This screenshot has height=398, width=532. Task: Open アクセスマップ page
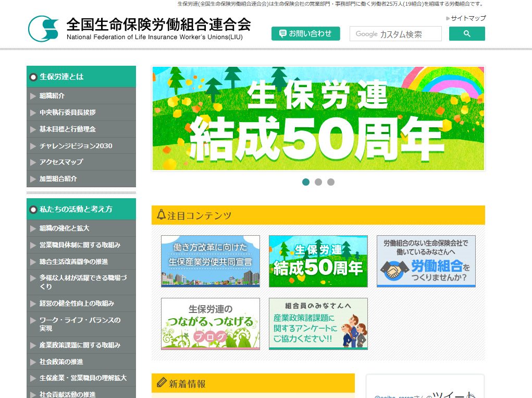81,162
